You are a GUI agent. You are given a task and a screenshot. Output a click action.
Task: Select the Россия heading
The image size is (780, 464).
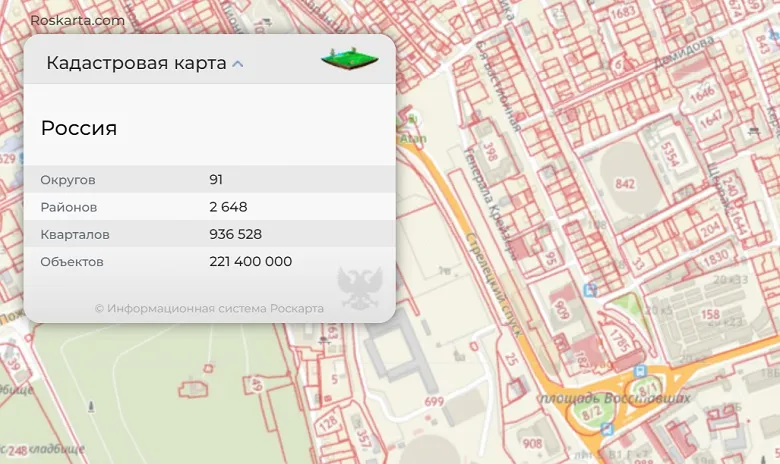pyautogui.click(x=79, y=128)
